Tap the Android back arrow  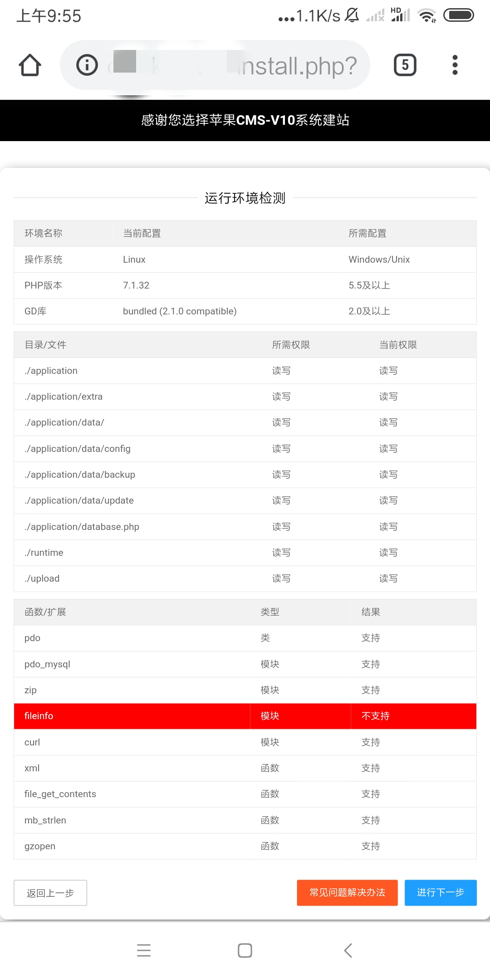point(348,951)
